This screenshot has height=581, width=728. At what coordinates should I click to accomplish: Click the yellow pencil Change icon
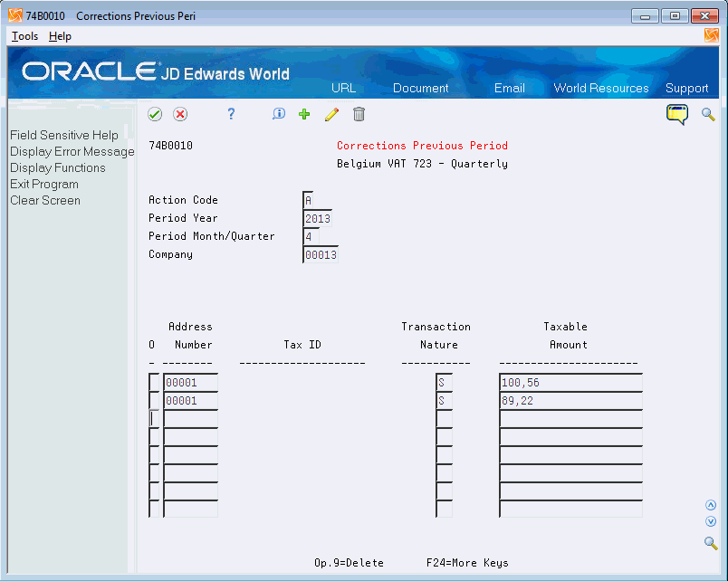[x=331, y=114]
